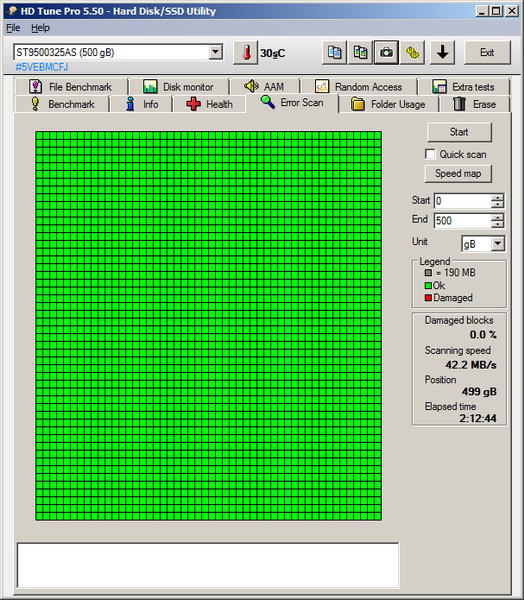Click the down arrow minimize-to-tray icon
This screenshot has height=600, width=524.
click(443, 52)
